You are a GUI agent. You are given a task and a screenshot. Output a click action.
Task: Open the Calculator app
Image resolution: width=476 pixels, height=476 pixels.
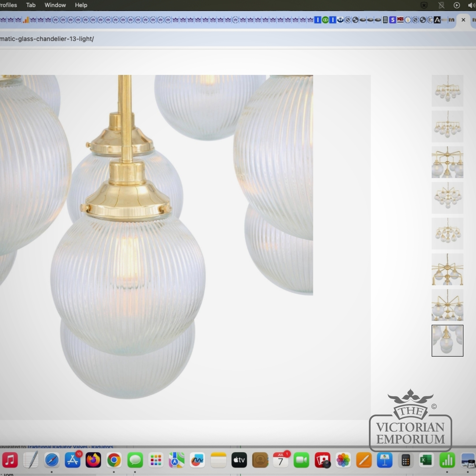click(x=405, y=460)
